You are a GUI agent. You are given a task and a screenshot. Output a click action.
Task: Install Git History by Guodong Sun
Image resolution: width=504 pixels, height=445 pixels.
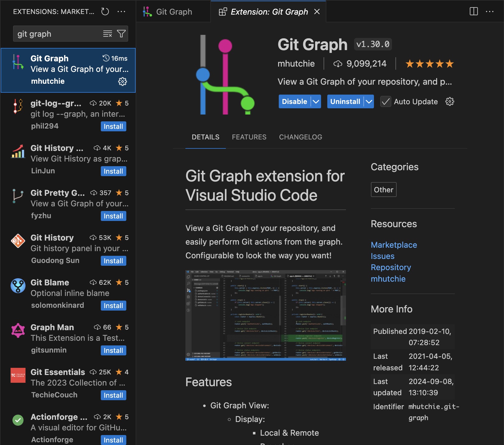113,261
